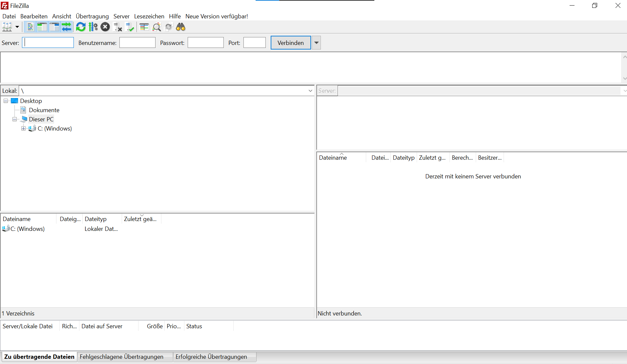Sort local list by Dateigröße column
627x364 pixels.
coord(70,219)
